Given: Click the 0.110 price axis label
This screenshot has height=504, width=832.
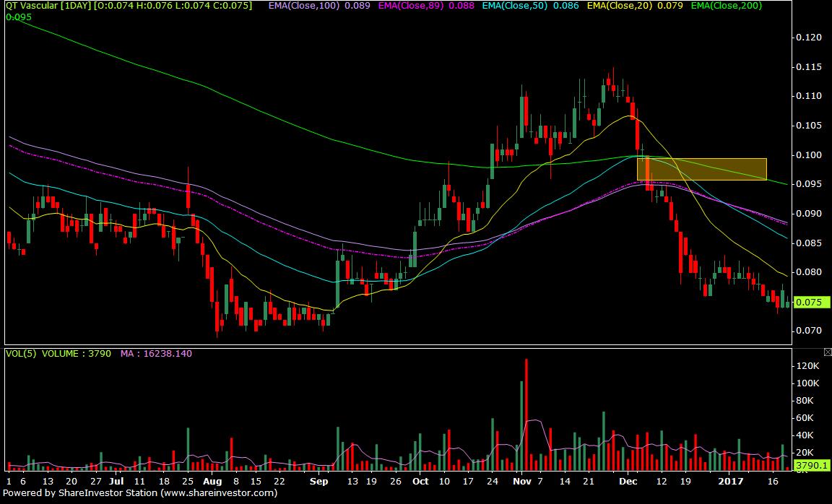Looking at the screenshot, I should click(x=809, y=96).
